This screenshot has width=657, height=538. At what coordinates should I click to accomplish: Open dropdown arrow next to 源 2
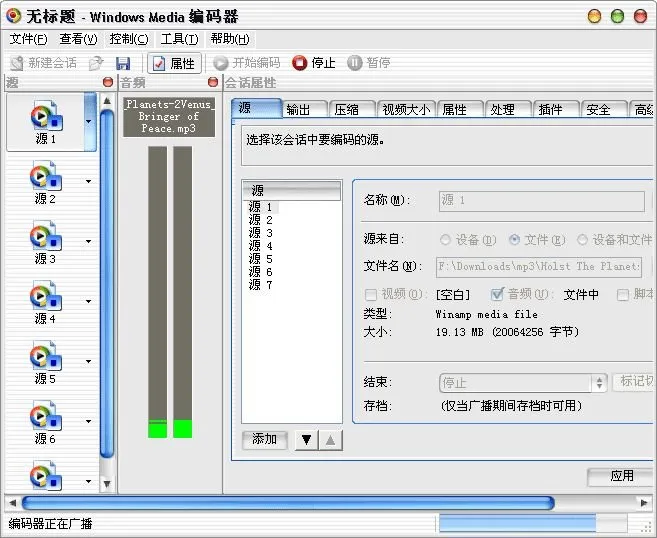pyautogui.click(x=88, y=181)
